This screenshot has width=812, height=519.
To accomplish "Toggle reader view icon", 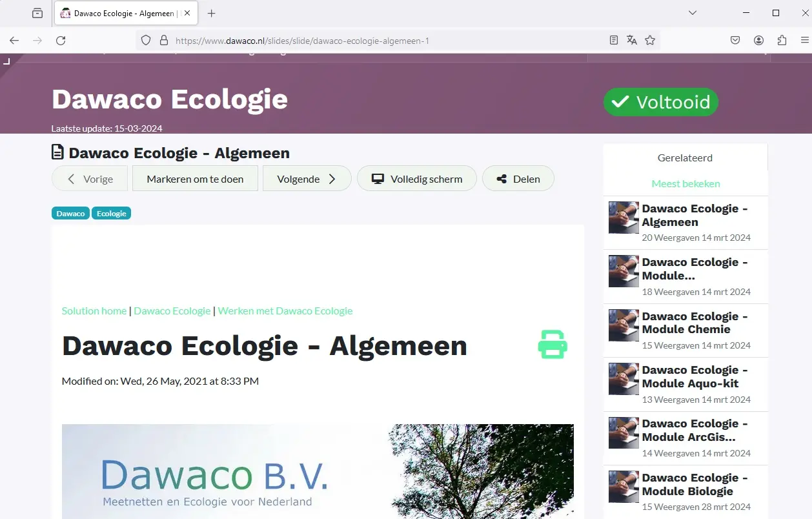I will (x=614, y=41).
